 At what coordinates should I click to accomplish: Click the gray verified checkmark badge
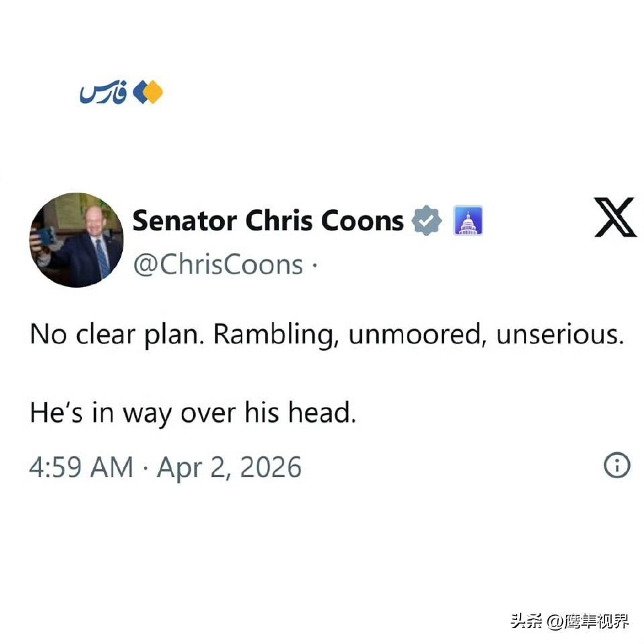point(427,220)
